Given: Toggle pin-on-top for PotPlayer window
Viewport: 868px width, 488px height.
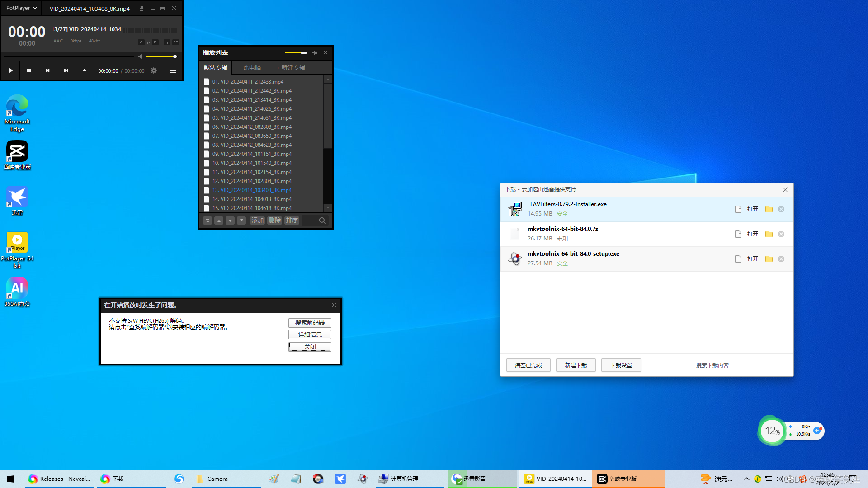Looking at the screenshot, I should point(142,8).
